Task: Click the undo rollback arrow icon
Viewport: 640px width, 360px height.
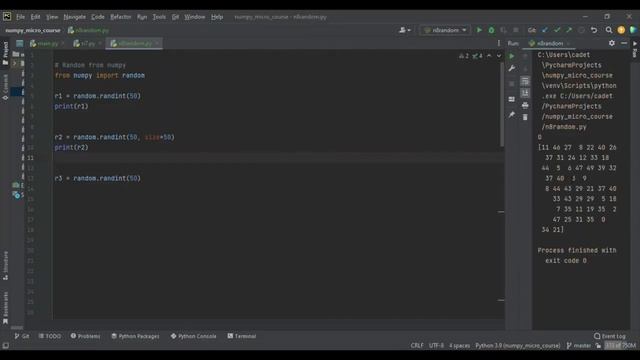Action: point(594,30)
